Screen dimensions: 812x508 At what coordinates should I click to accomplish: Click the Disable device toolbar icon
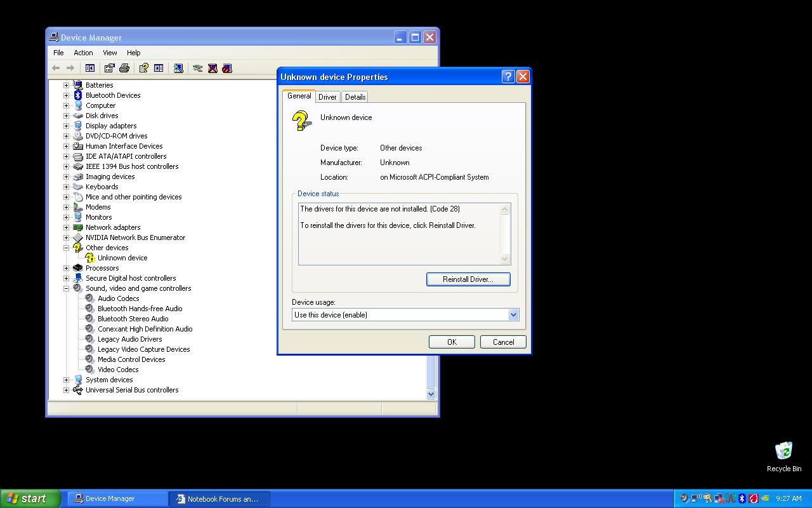coord(227,68)
